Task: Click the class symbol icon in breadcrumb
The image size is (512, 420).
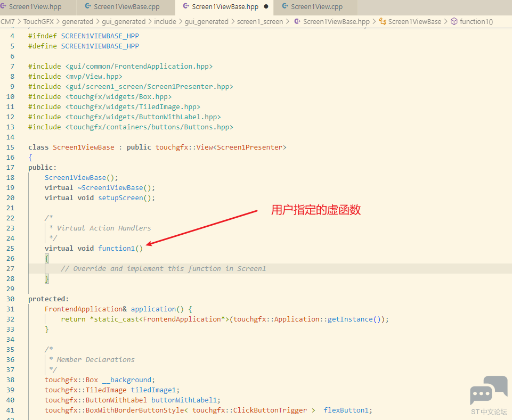Action: point(382,22)
